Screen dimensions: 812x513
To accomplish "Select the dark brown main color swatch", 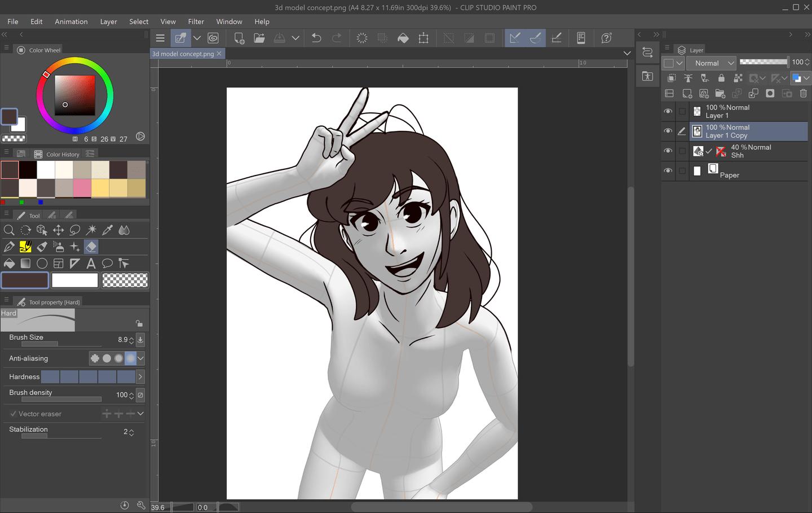I will [x=25, y=280].
